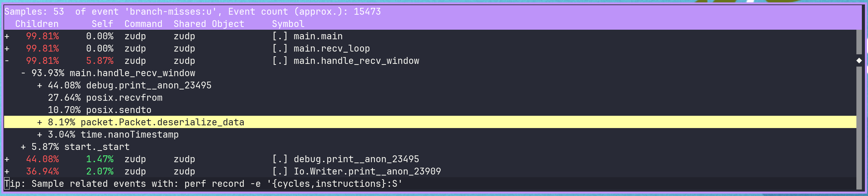Expand the 3.04% time.nanoTimestamp callee
The image size is (868, 196).
(40, 135)
